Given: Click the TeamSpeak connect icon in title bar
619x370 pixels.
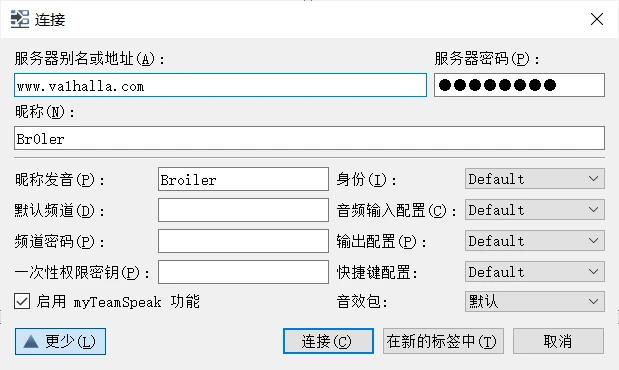Looking at the screenshot, I should (x=20, y=19).
